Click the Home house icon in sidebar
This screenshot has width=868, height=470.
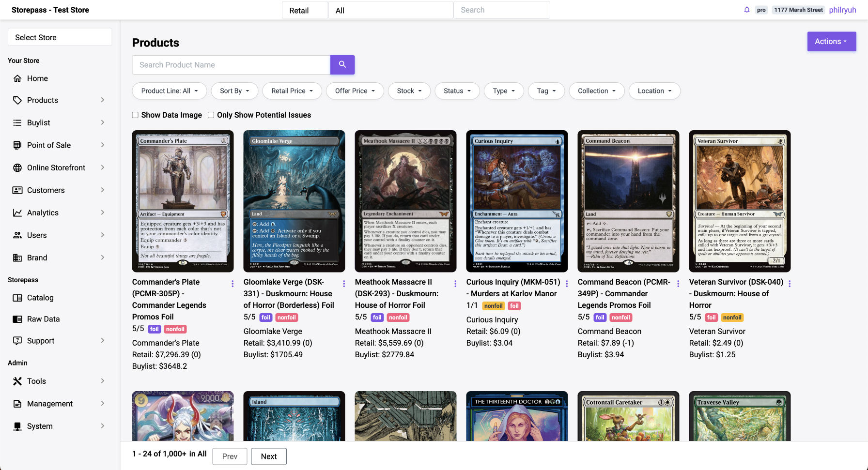[17, 78]
